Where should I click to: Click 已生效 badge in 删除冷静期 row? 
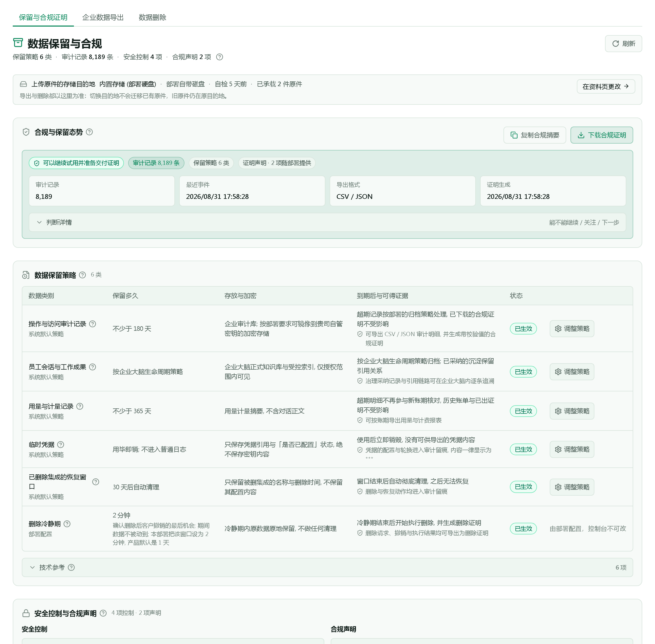pos(523,528)
